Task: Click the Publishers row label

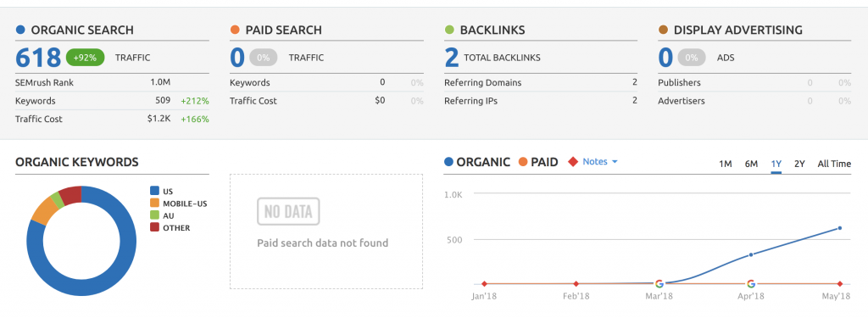Action: coord(679,82)
